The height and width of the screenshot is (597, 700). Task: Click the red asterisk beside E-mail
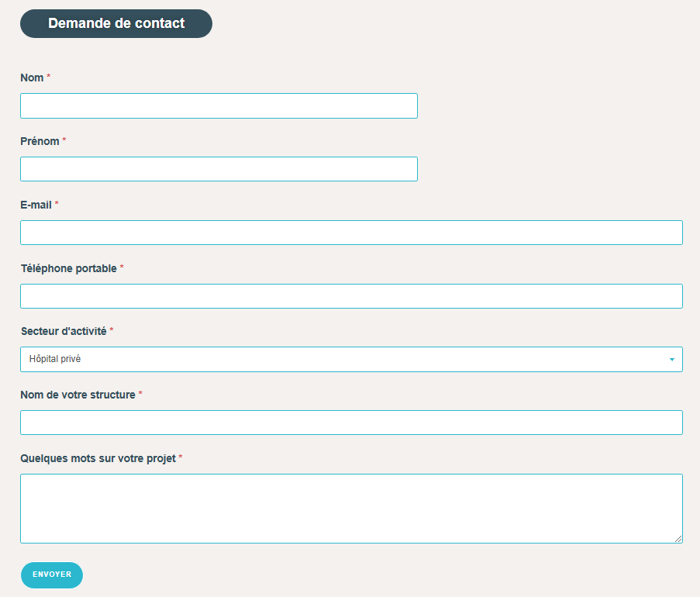[57, 204]
